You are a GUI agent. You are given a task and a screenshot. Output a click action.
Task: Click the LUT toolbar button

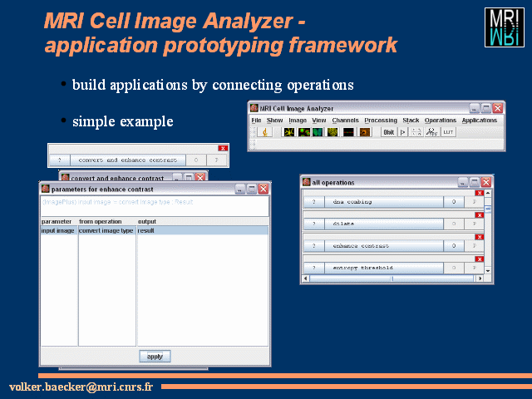pos(448,132)
